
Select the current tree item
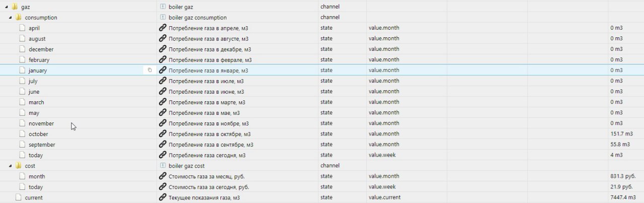34,197
